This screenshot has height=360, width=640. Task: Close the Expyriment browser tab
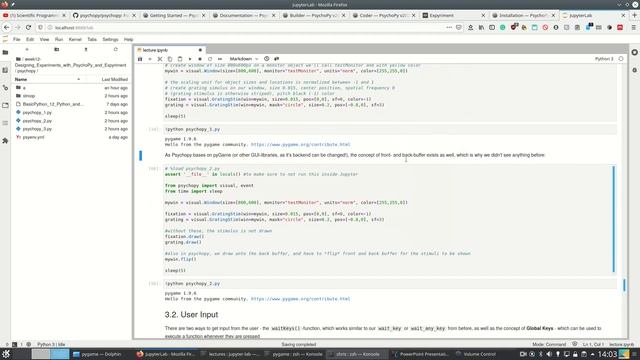tap(483, 16)
